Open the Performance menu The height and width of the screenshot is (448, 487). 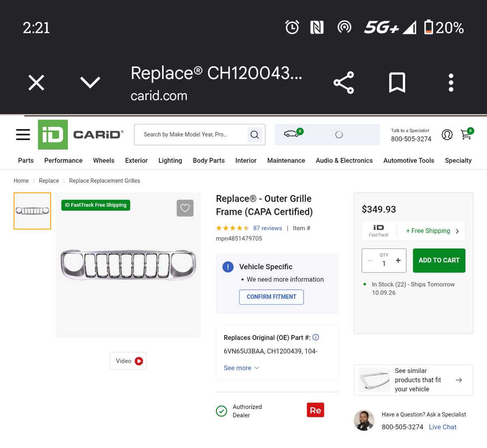coord(63,161)
